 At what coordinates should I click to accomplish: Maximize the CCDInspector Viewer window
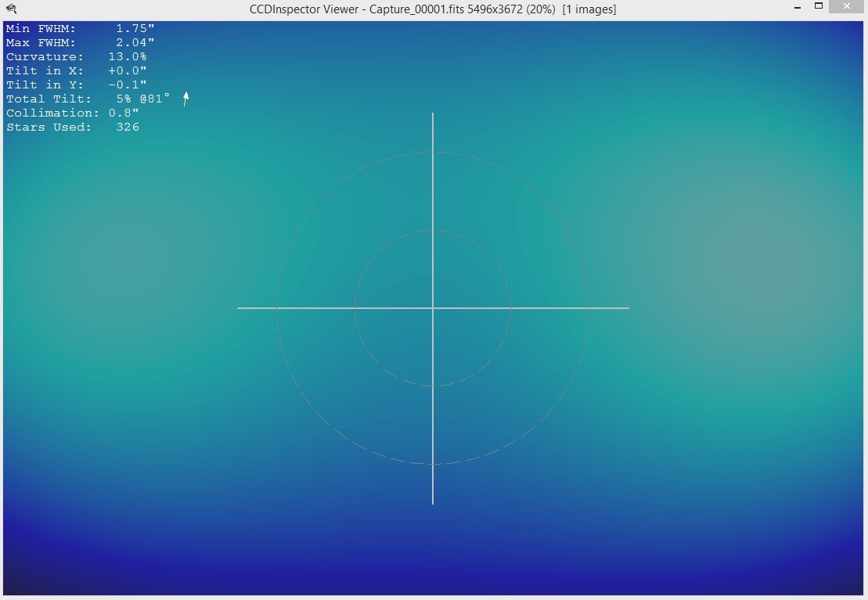coord(819,6)
